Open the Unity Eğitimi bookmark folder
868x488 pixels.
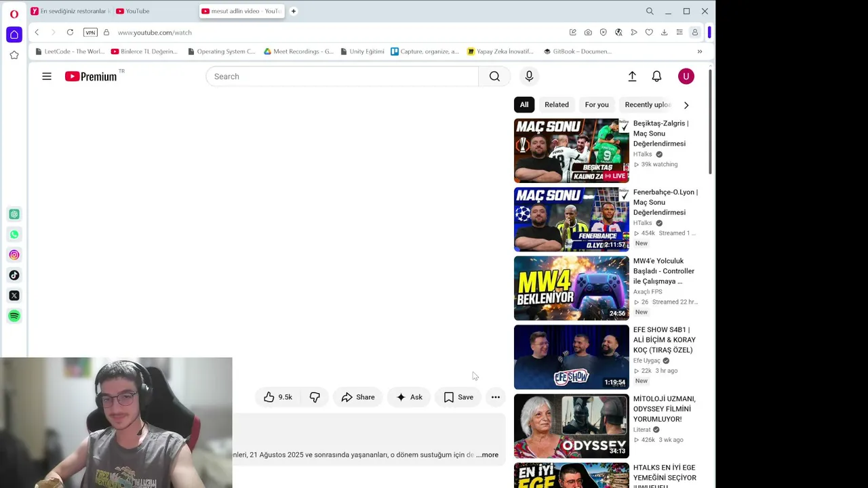[x=362, y=52]
